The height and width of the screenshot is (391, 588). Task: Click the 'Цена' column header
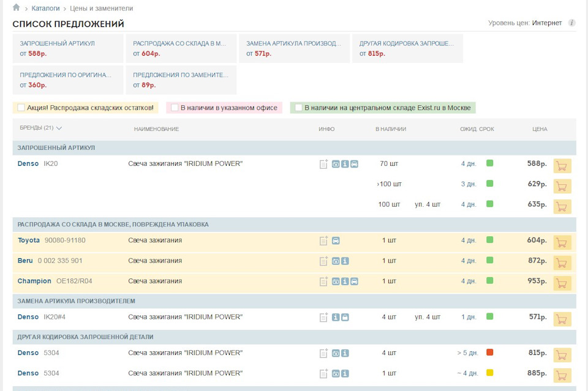(x=540, y=129)
